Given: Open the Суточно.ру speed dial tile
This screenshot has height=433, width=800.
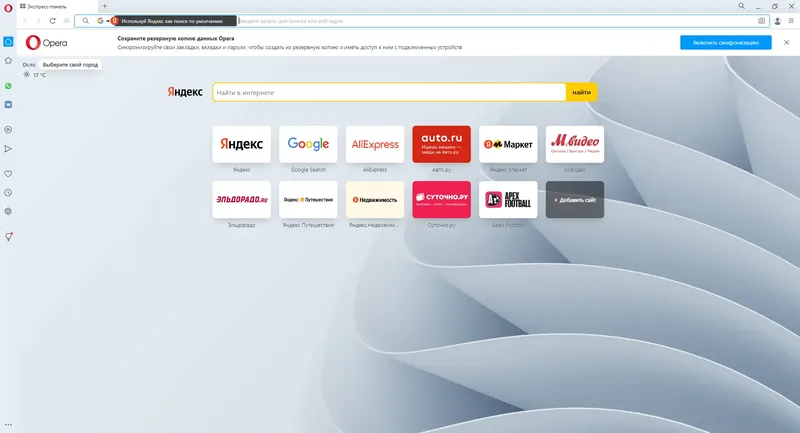Looking at the screenshot, I should [441, 199].
